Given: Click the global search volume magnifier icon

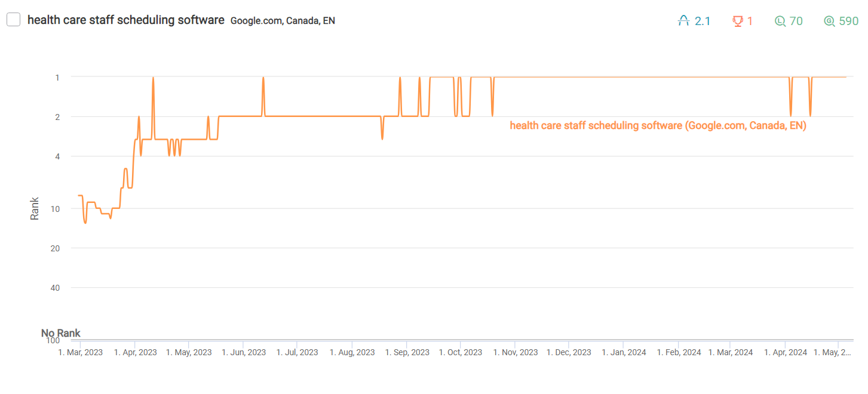Looking at the screenshot, I should point(829,21).
